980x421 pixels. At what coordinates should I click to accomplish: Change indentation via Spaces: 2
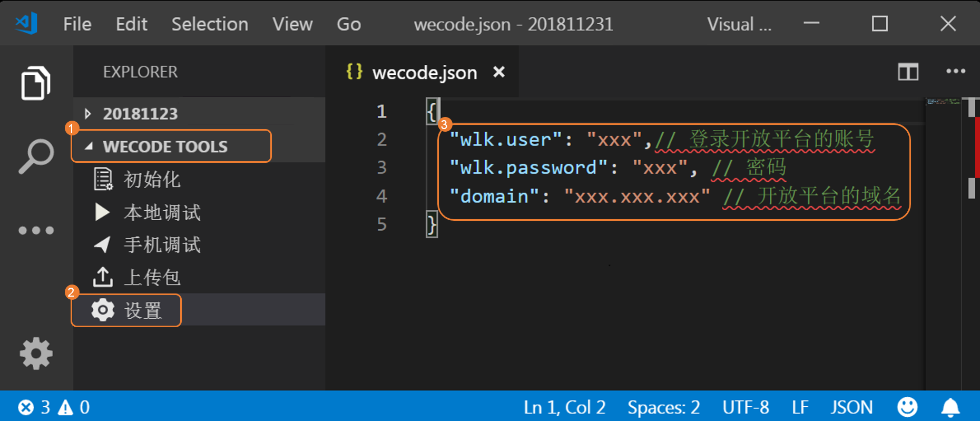point(663,407)
